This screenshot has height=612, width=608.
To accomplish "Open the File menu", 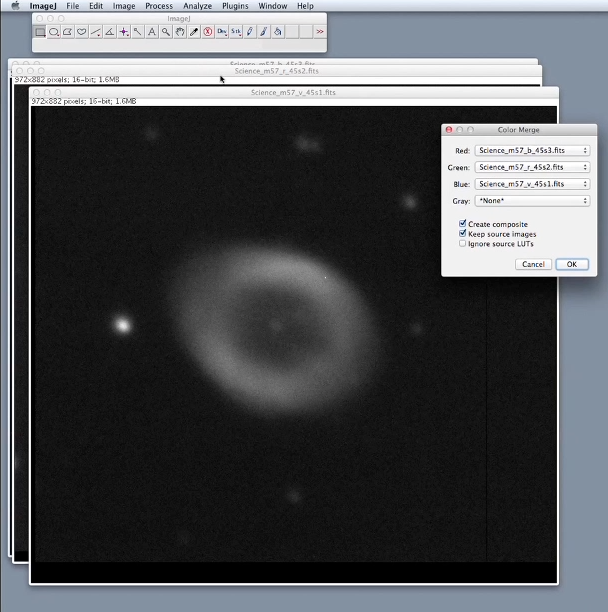I will (x=73, y=6).
